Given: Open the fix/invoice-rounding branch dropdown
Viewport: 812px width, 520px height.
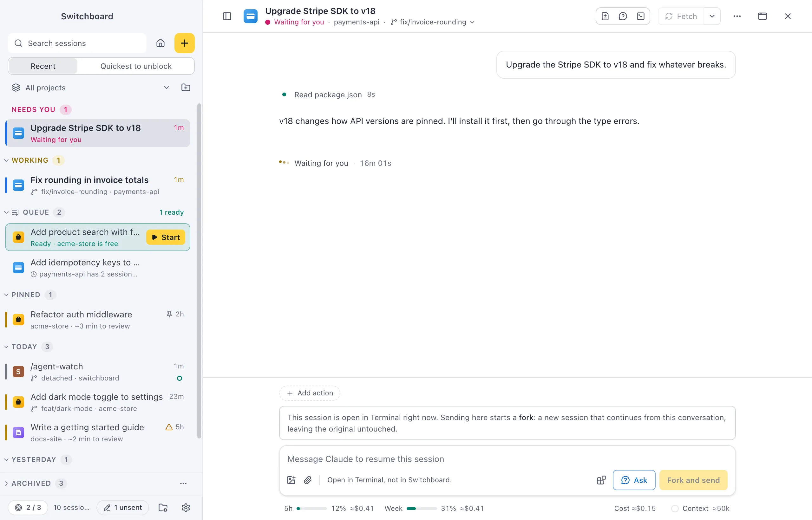Looking at the screenshot, I should pyautogui.click(x=433, y=22).
